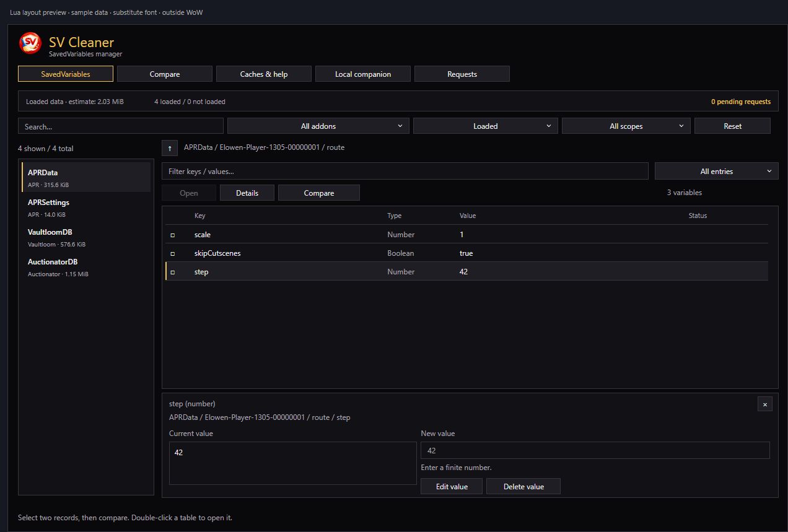The width and height of the screenshot is (788, 532).
Task: Click the value true cell
Action: click(466, 253)
